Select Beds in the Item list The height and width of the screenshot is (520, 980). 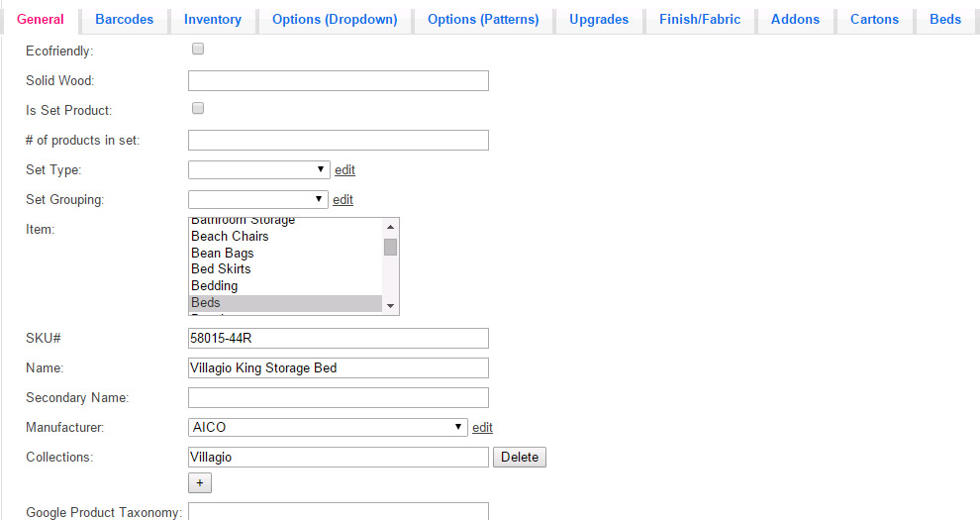pos(285,302)
